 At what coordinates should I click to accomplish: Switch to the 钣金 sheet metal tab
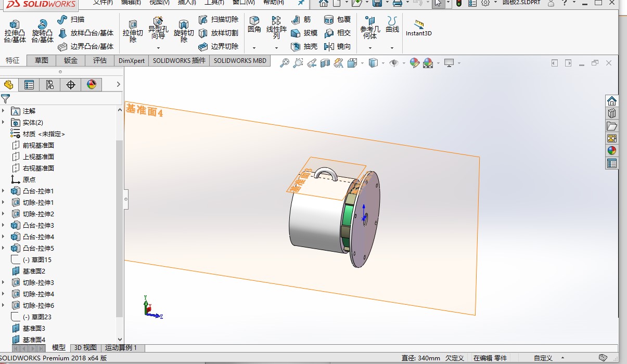pyautogui.click(x=71, y=60)
